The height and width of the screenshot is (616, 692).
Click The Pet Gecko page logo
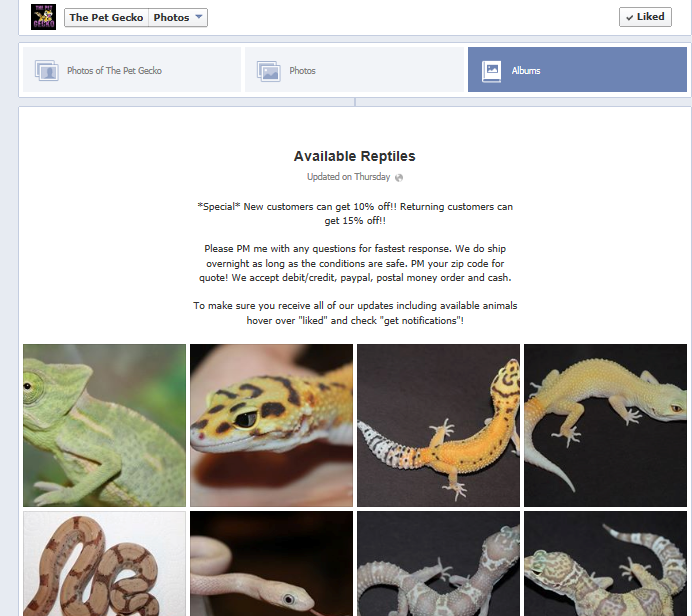[43, 17]
